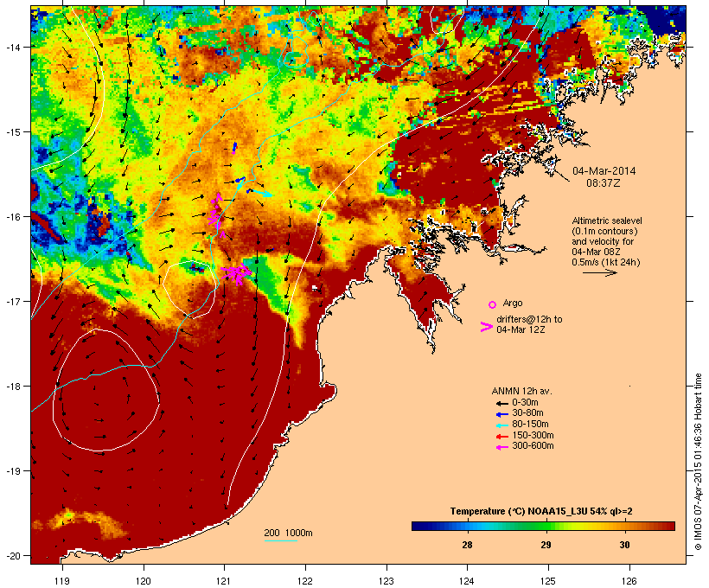Click the time label 08:37Z
The height and width of the screenshot is (588, 709).
(604, 183)
